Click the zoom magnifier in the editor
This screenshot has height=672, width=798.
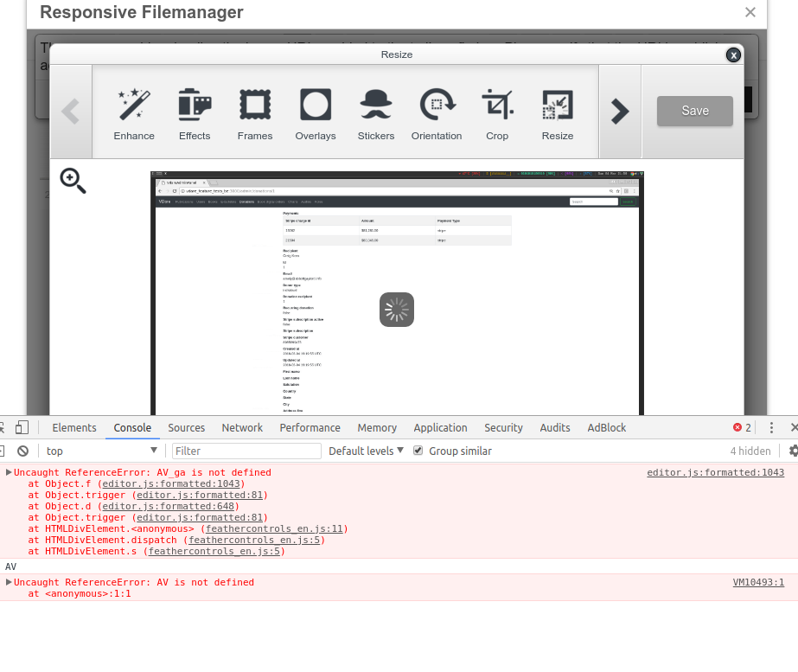click(x=73, y=181)
